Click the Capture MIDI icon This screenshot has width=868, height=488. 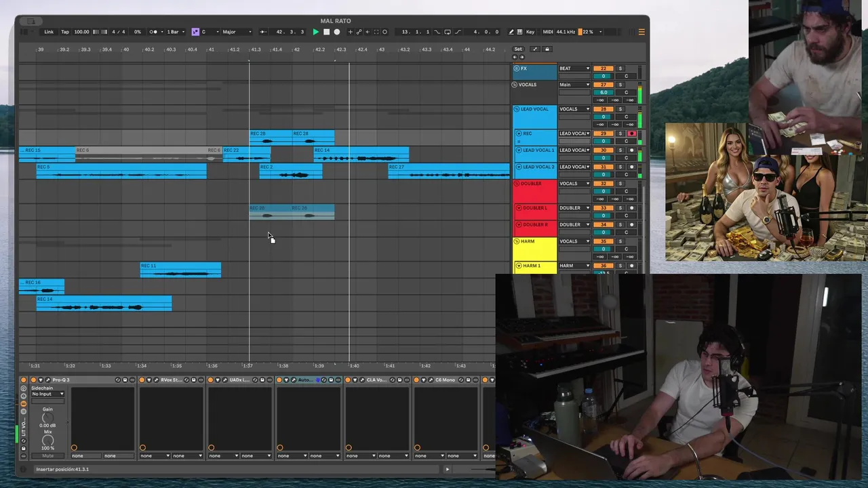coord(376,32)
